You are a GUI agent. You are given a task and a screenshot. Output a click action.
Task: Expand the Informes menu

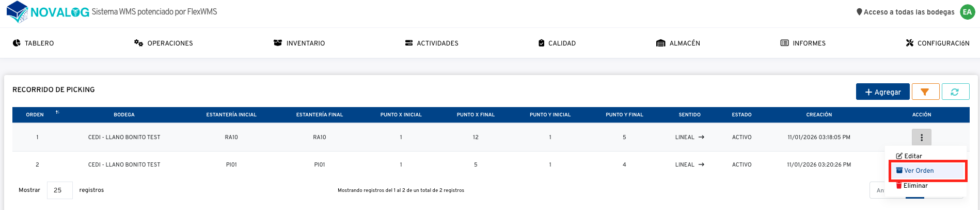(x=803, y=43)
